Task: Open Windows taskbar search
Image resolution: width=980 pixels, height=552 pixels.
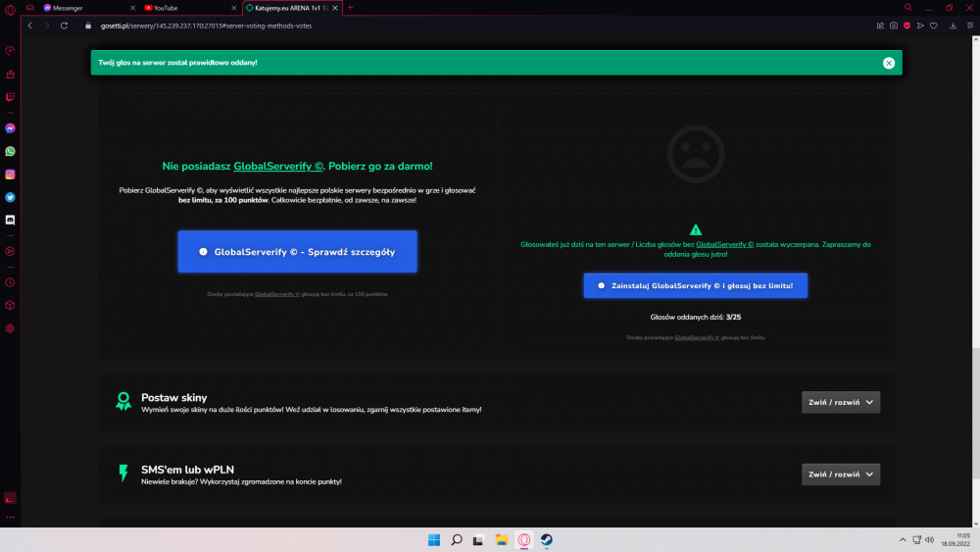Action: 457,540
